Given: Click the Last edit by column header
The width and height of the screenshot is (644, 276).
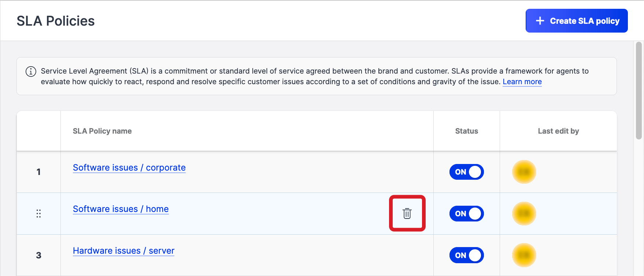Looking at the screenshot, I should [558, 131].
